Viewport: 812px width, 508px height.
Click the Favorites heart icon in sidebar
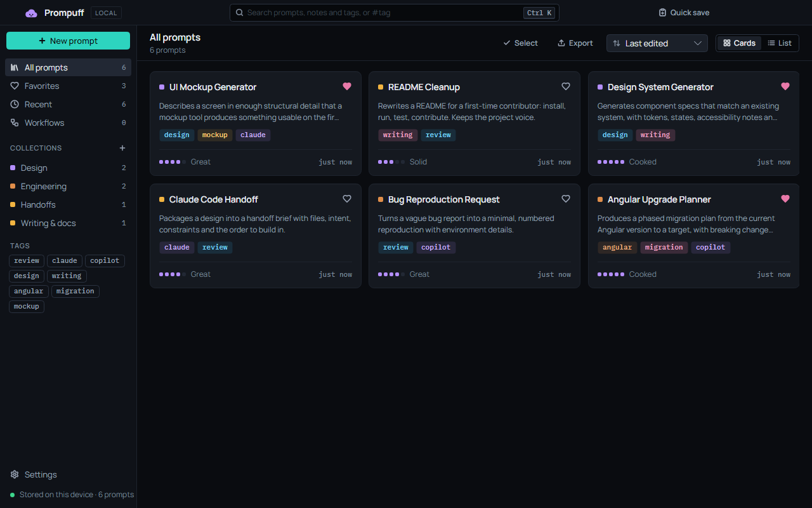15,86
